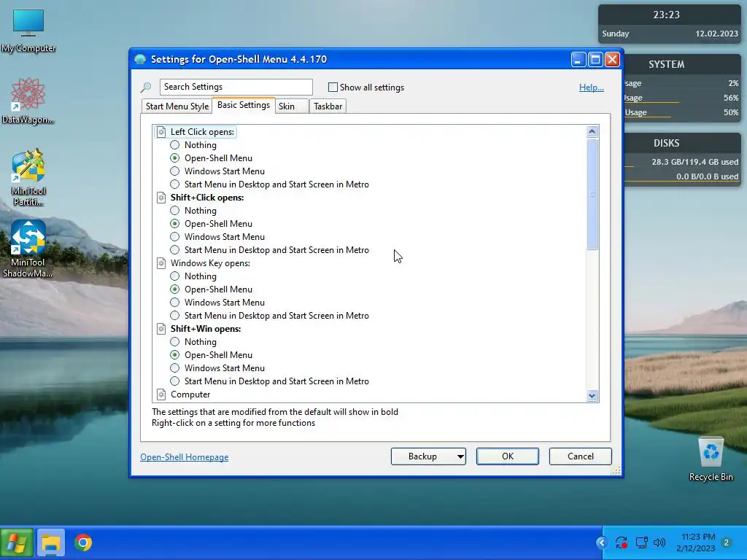Click the SYSTEM widget header
The image size is (747, 560).
coord(667,64)
